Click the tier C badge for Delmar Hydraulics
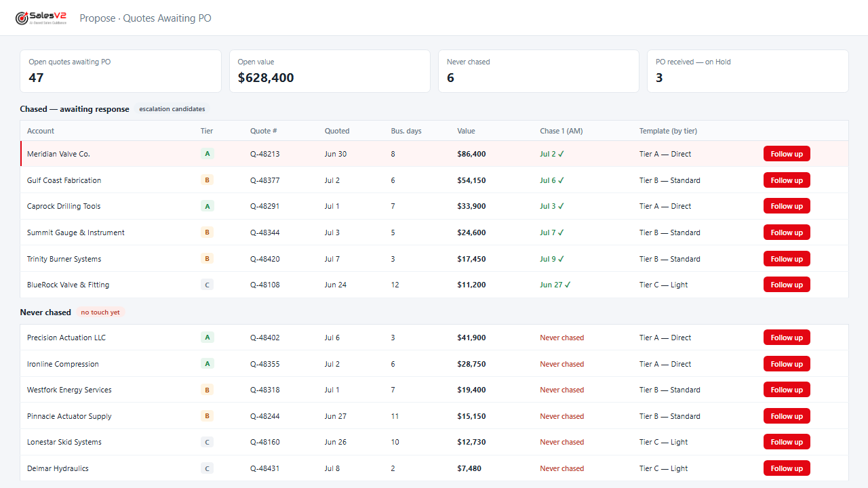868x488 pixels. point(208,468)
